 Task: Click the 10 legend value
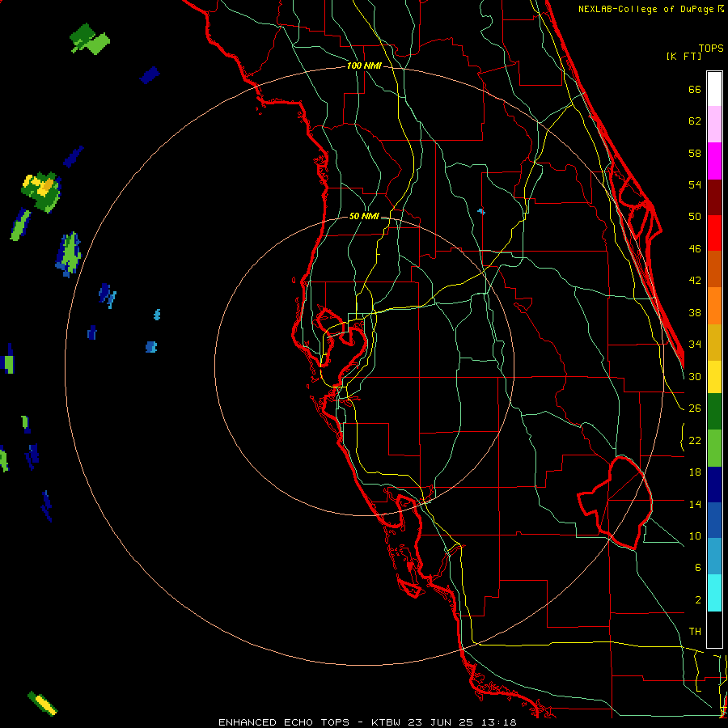pyautogui.click(x=695, y=535)
